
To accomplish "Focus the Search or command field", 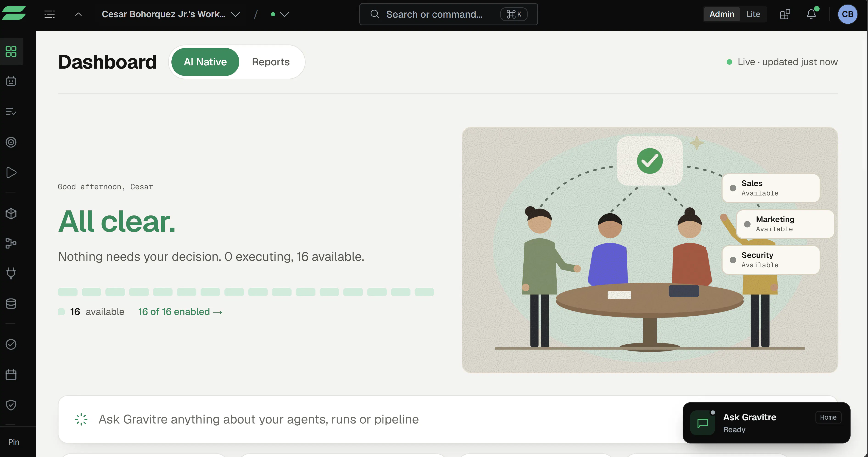I will [448, 14].
